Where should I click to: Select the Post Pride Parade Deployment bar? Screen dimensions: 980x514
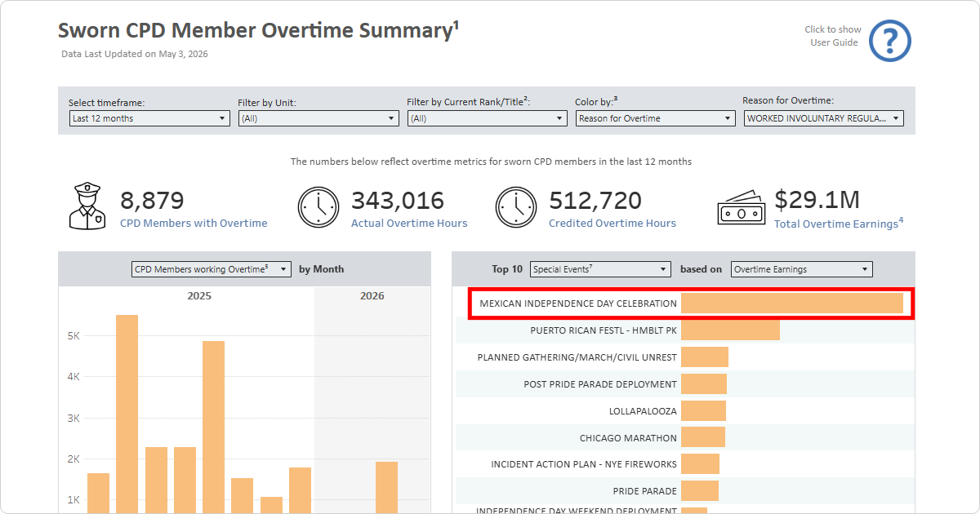[704, 384]
